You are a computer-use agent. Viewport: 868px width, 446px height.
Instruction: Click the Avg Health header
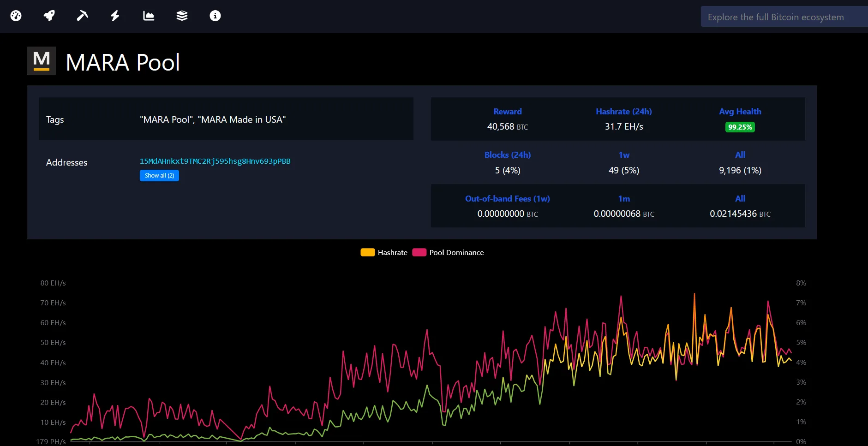click(x=740, y=112)
